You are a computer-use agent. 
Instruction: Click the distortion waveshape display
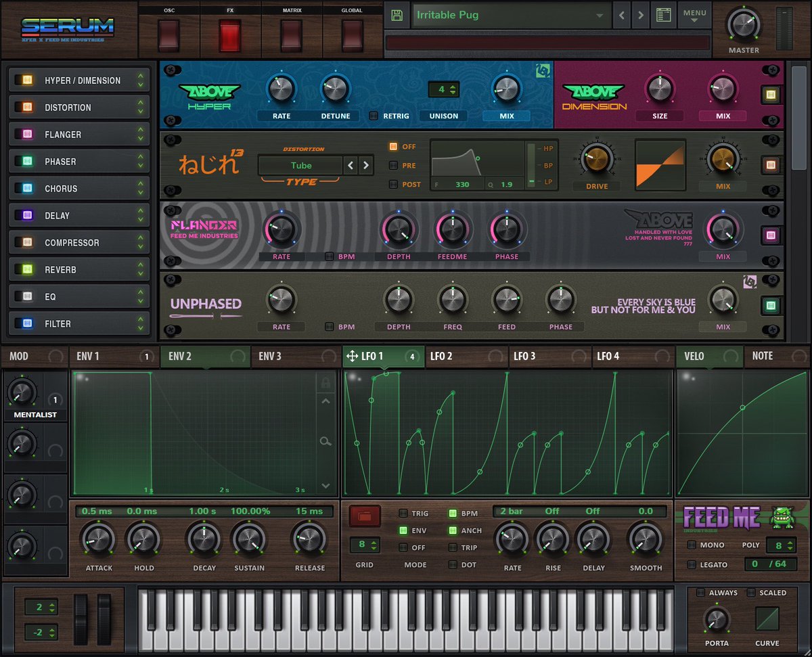click(x=660, y=164)
